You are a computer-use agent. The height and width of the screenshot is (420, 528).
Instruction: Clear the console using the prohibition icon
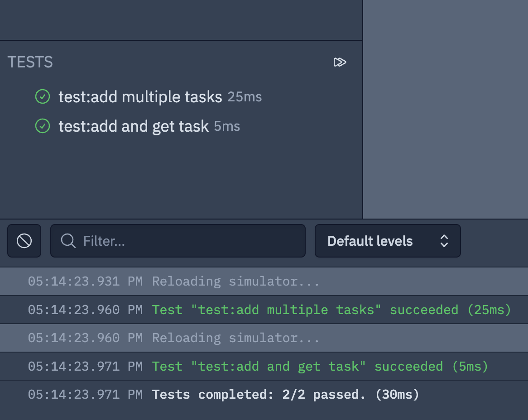point(24,241)
